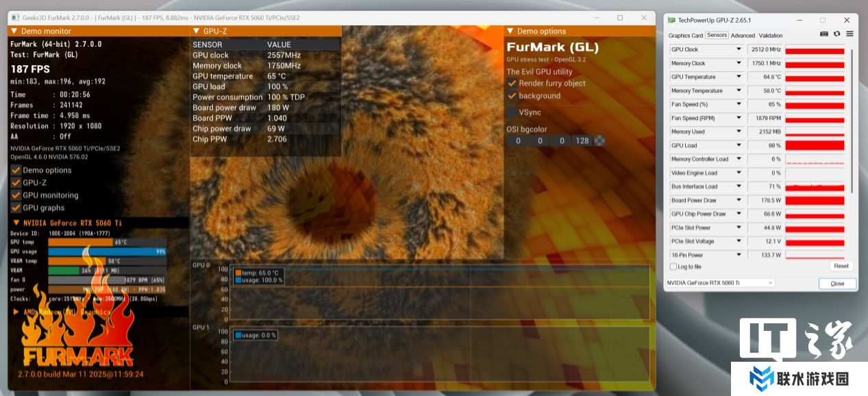Uncheck Render furry object
This screenshot has height=396, width=868.
pyautogui.click(x=512, y=83)
